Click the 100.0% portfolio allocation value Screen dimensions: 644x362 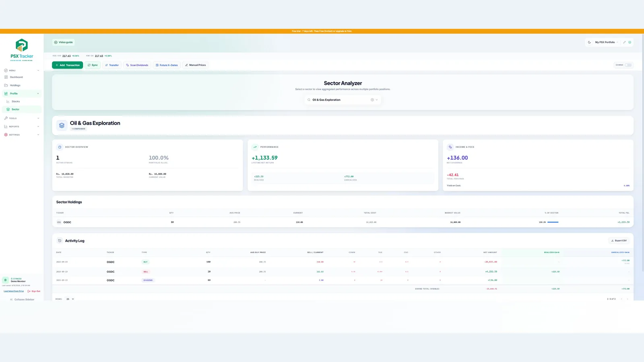tap(159, 158)
